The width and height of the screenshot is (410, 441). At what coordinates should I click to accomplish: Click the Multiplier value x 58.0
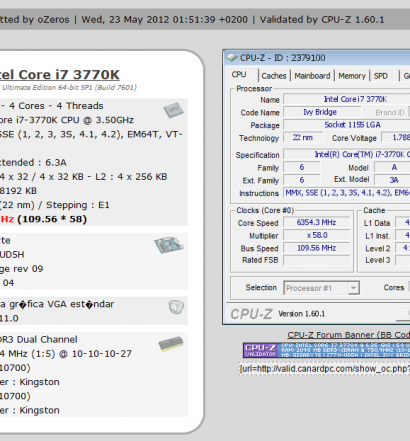point(316,235)
